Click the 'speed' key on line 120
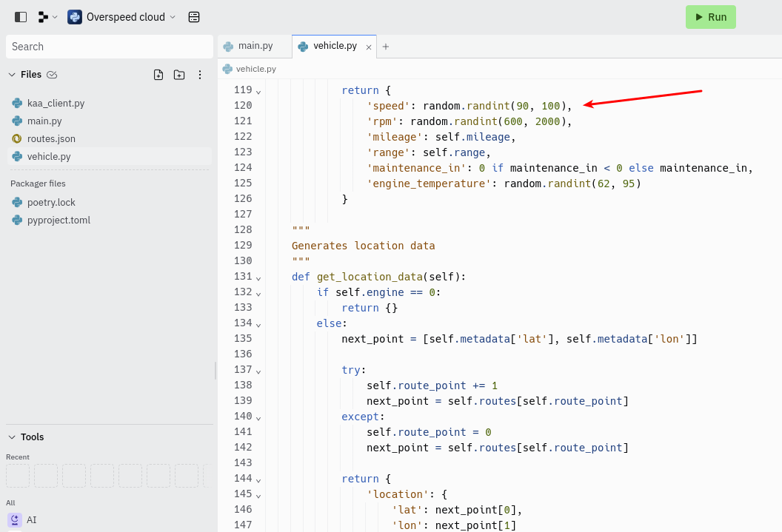 coord(388,106)
